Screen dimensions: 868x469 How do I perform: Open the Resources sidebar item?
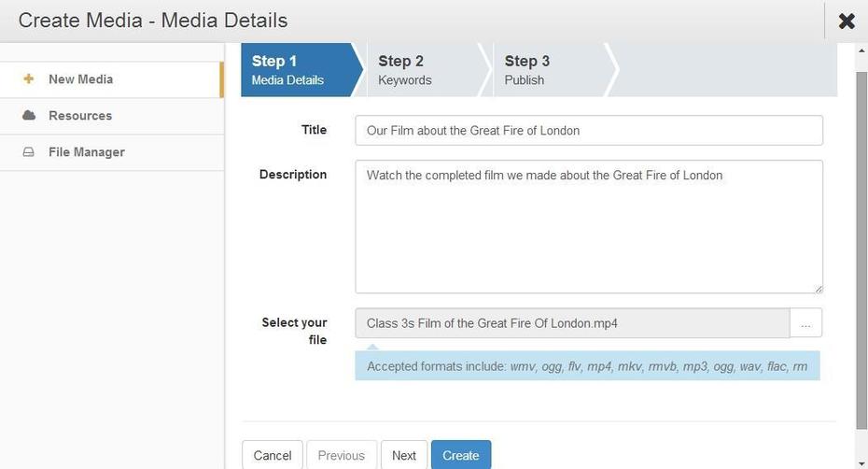tap(112, 116)
